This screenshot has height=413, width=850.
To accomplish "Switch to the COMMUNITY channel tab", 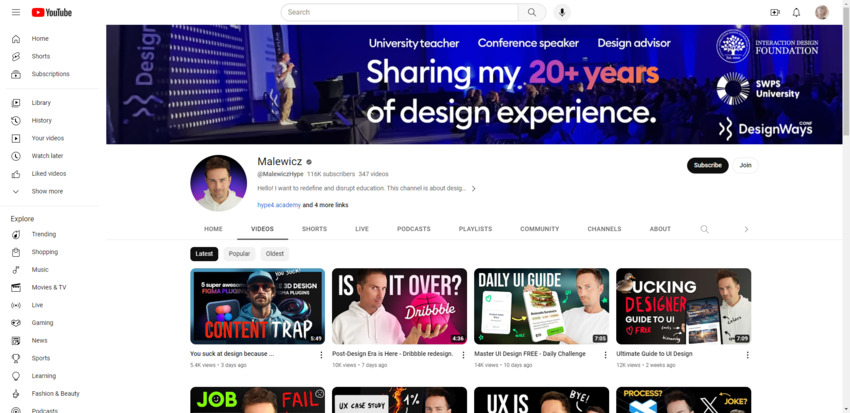I will [x=539, y=229].
